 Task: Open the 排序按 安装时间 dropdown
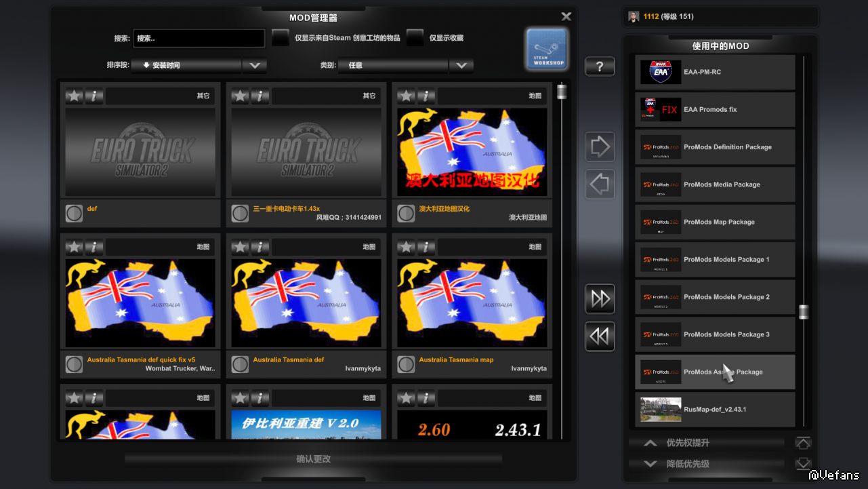(254, 66)
